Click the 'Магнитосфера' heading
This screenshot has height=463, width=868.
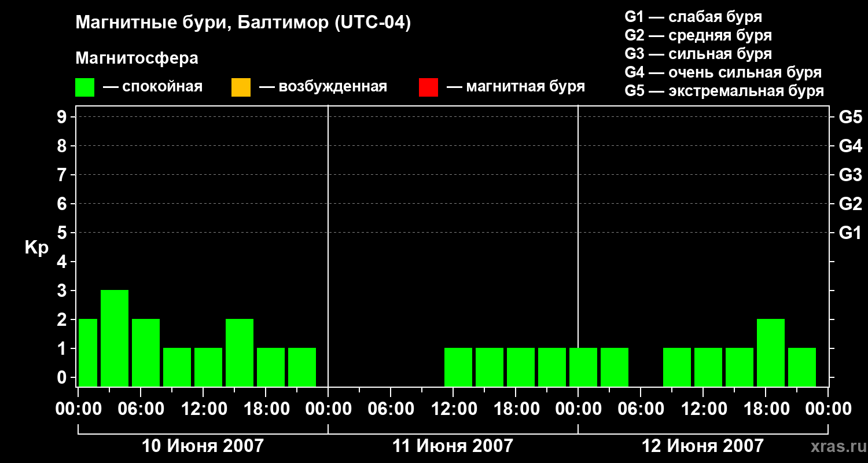click(137, 58)
